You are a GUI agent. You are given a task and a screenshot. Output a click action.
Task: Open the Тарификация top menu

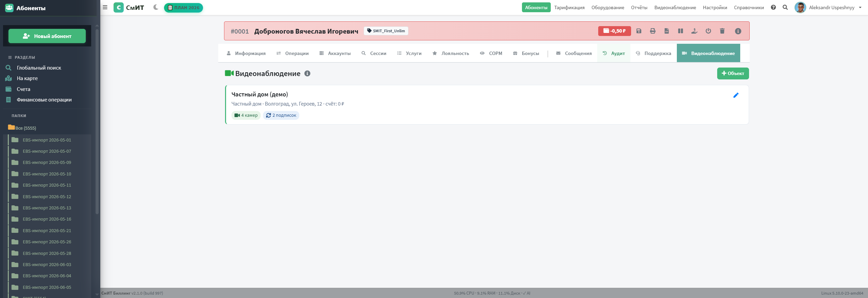pyautogui.click(x=569, y=7)
